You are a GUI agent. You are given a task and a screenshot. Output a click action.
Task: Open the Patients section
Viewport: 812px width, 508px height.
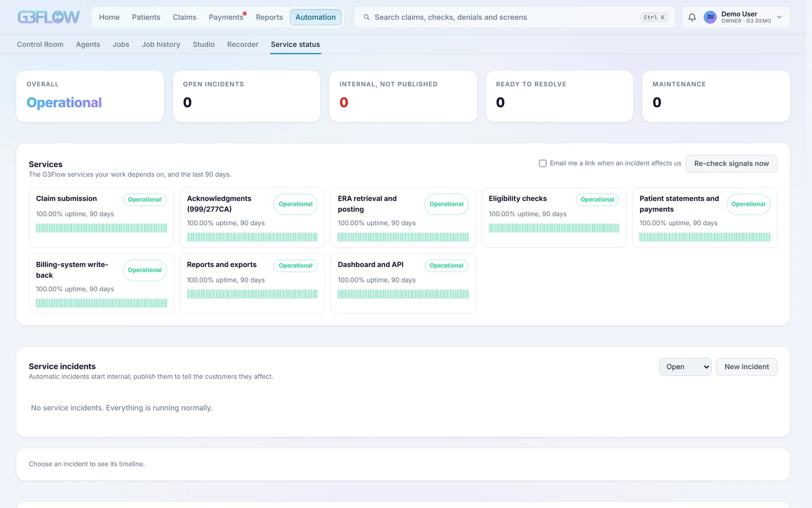146,17
